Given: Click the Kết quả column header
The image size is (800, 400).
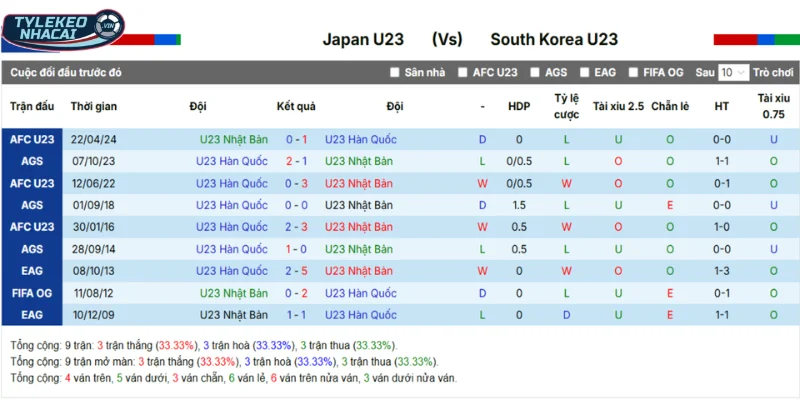Looking at the screenshot, I should click(296, 107).
